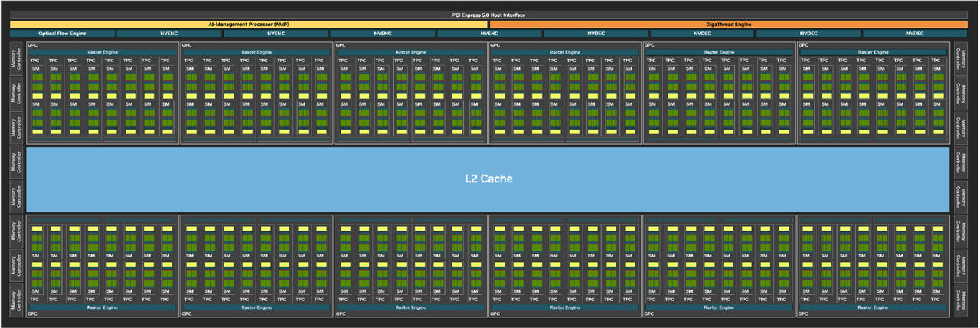This screenshot has width=980, height=328.
Task: Click the PCI Express 5.0 Host Interface bar
Action: pyautogui.click(x=489, y=15)
